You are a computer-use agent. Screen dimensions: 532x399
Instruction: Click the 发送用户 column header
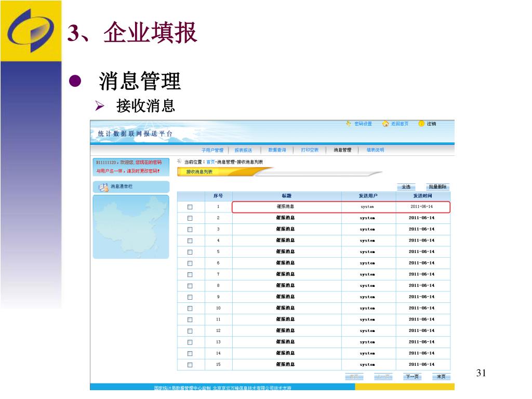coord(368,196)
